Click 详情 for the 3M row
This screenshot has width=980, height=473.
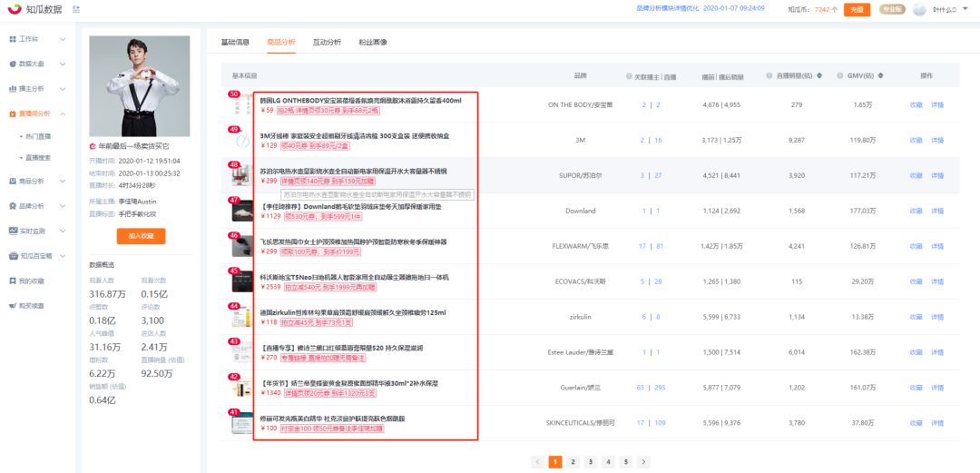937,140
